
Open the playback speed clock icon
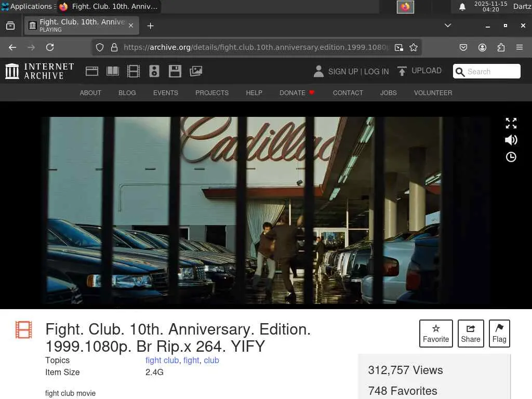point(511,157)
